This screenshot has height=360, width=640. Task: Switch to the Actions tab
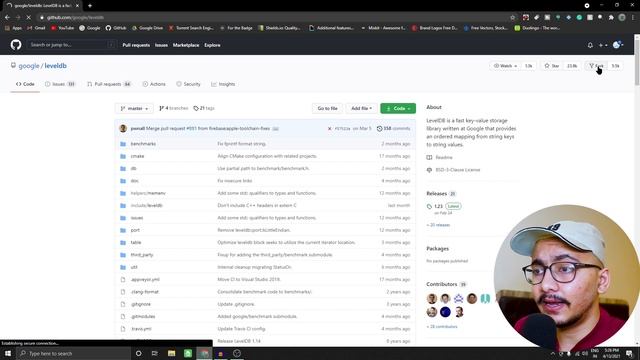coord(154,84)
